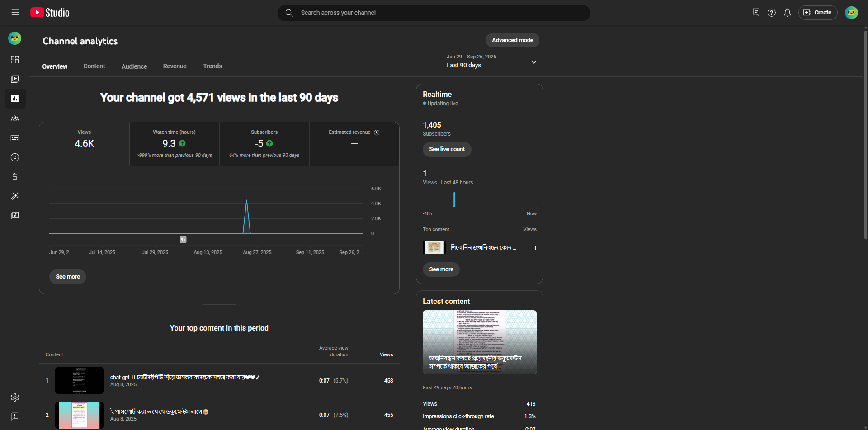Select the Estimated revenue metric card
This screenshot has width=868, height=430.
pos(354,144)
